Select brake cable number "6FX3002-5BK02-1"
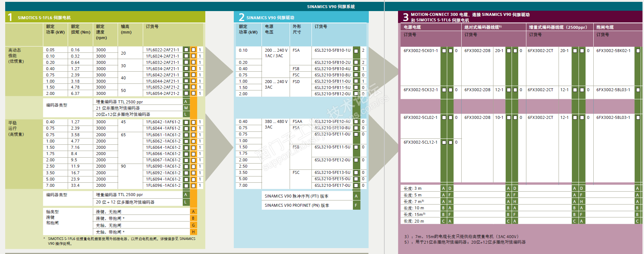This screenshot has height=254, width=644. pyautogui.click(x=613, y=51)
